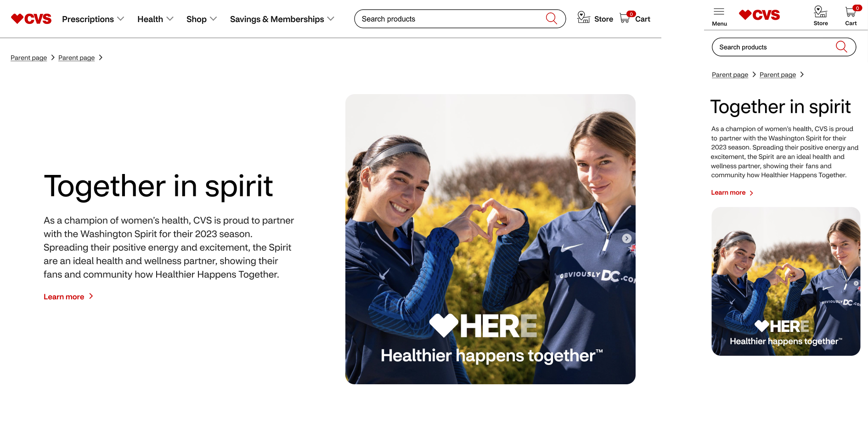
Task: Open the desktop Store locator icon
Action: (583, 17)
